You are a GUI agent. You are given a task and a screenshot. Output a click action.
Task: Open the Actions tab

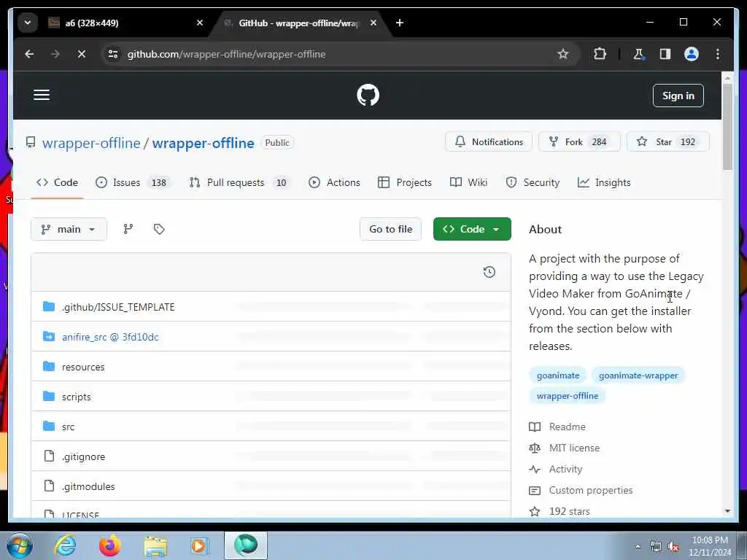coord(334,182)
